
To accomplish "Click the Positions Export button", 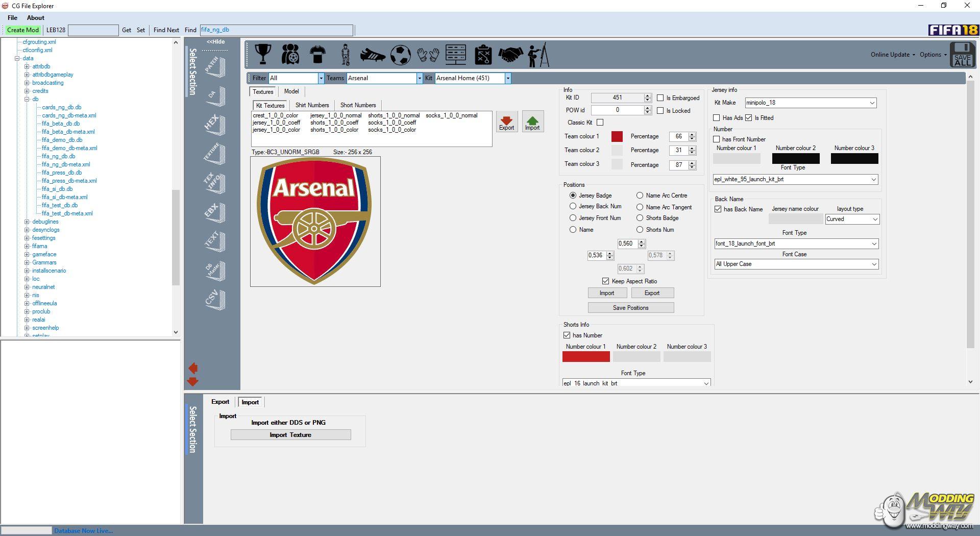I will click(652, 293).
